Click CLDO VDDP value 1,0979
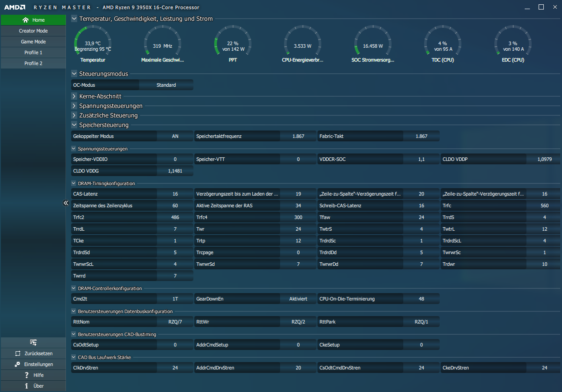This screenshot has width=562, height=392. click(545, 159)
